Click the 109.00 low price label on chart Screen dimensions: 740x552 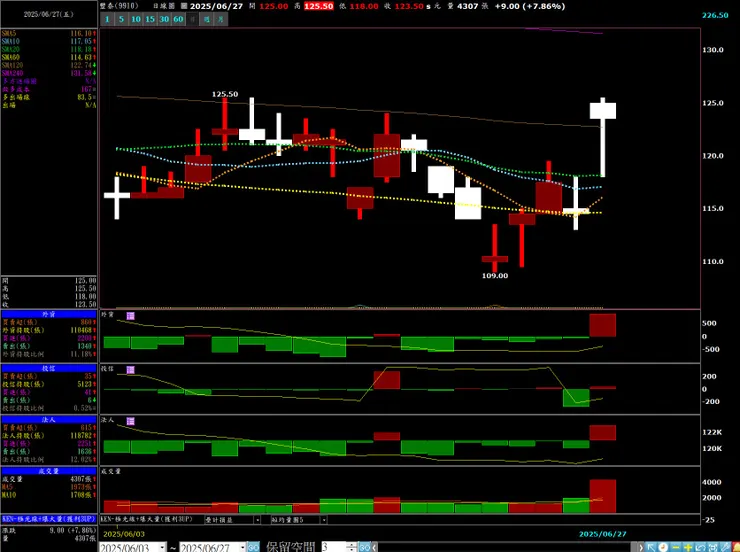[x=495, y=276]
